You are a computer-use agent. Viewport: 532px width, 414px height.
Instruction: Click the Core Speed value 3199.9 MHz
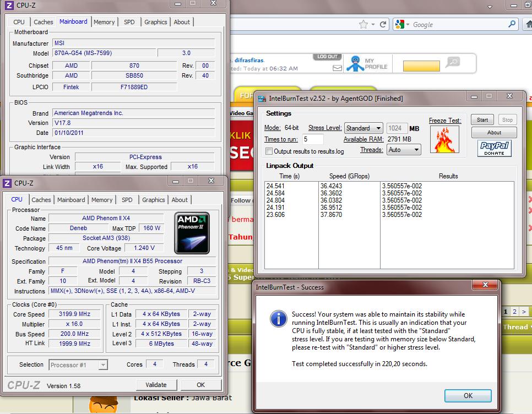75,314
